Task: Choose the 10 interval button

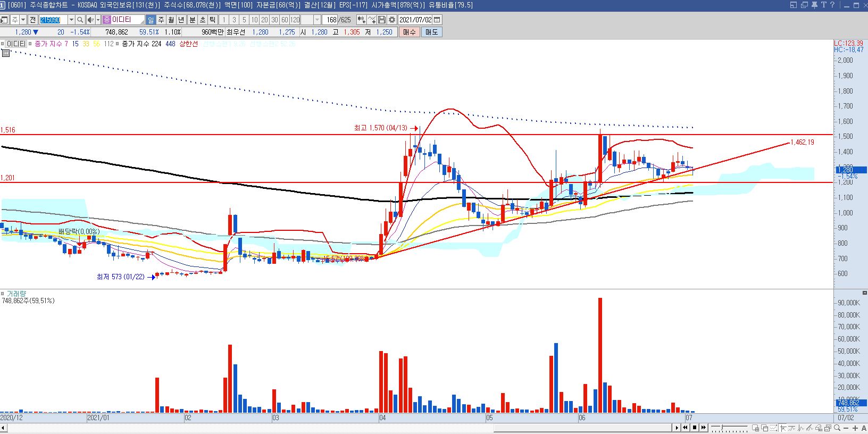Action: pyautogui.click(x=254, y=20)
